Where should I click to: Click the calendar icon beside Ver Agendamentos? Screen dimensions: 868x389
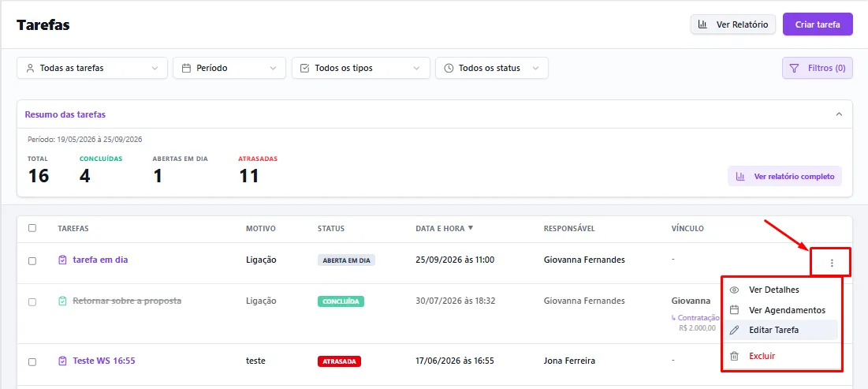point(735,310)
